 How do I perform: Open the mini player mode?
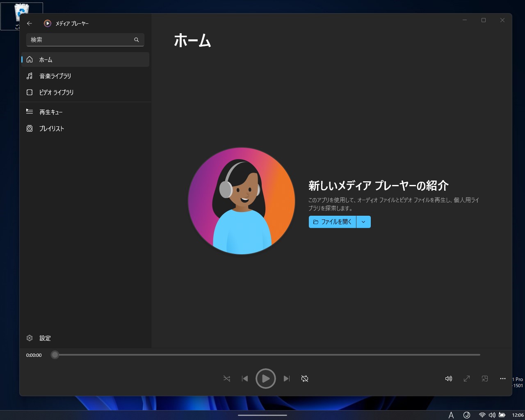(484, 379)
